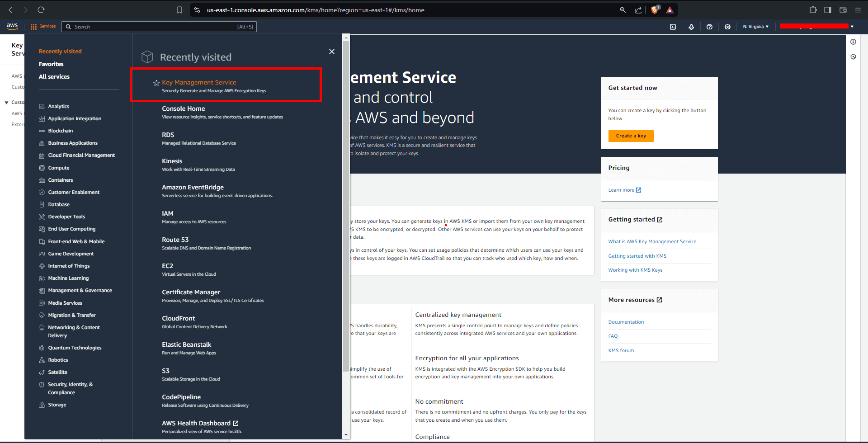
Task: Open Amazon EventBridge
Action: point(193,188)
